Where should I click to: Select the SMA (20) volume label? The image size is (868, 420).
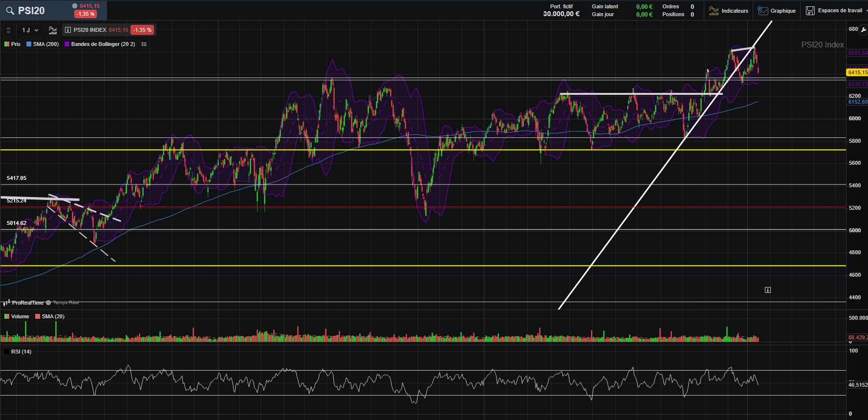point(53,316)
